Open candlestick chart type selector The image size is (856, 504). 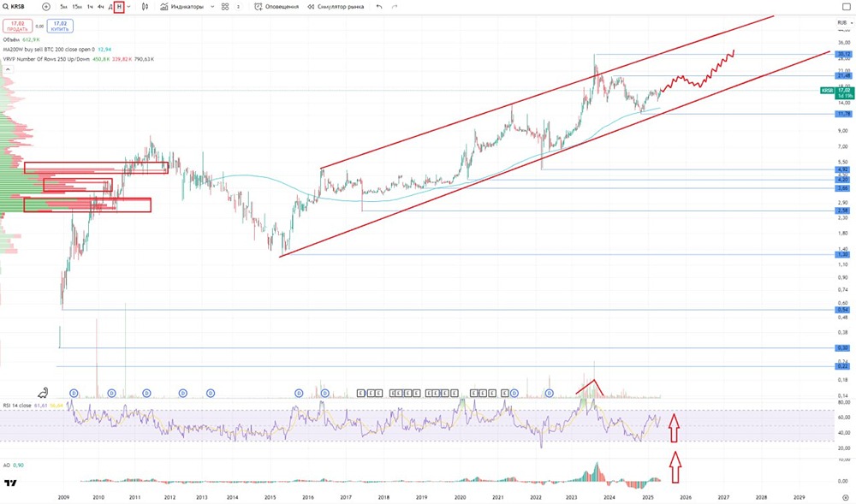(x=145, y=7)
